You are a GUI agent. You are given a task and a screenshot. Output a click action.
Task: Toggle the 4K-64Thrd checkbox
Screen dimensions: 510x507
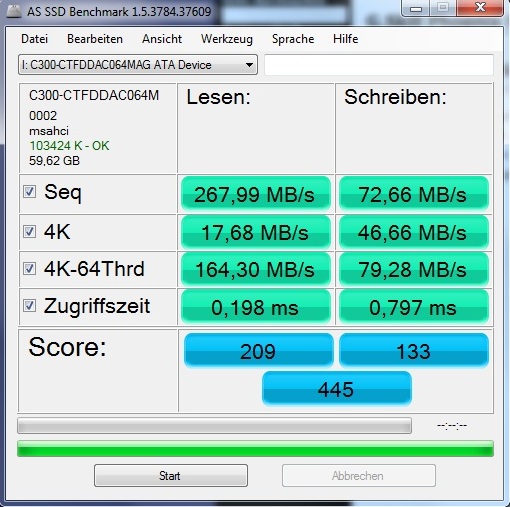click(x=29, y=268)
